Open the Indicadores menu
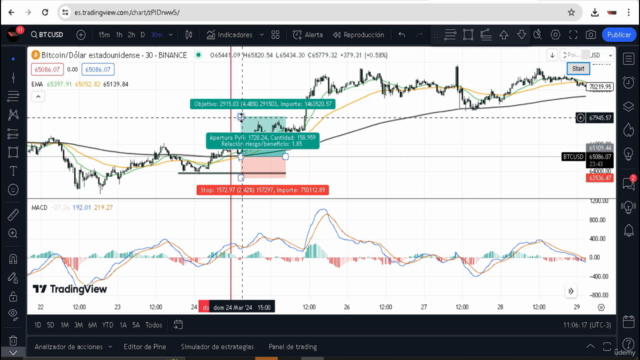Image resolution: width=640 pixels, height=360 pixels. 229,35
